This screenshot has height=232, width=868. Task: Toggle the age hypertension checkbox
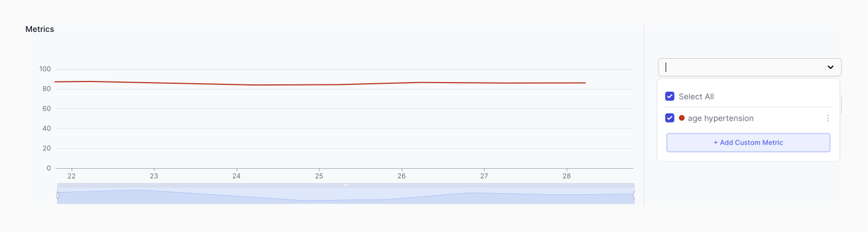(670, 118)
